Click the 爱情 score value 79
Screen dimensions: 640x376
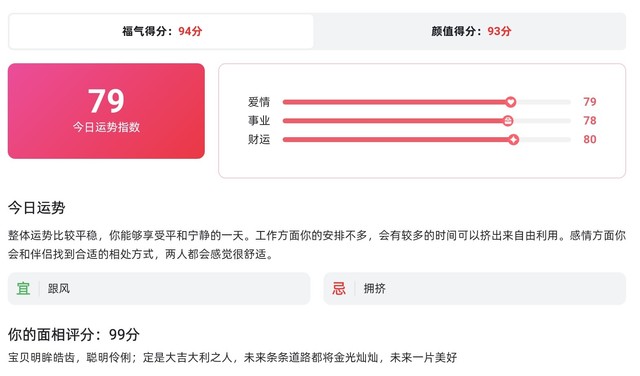[x=590, y=102]
